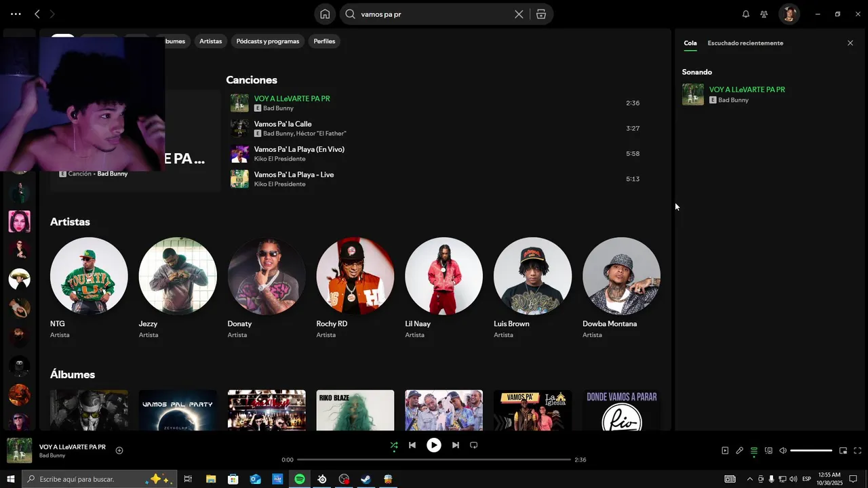
Task: Filter results by Pódcasts y programas
Action: [268, 41]
